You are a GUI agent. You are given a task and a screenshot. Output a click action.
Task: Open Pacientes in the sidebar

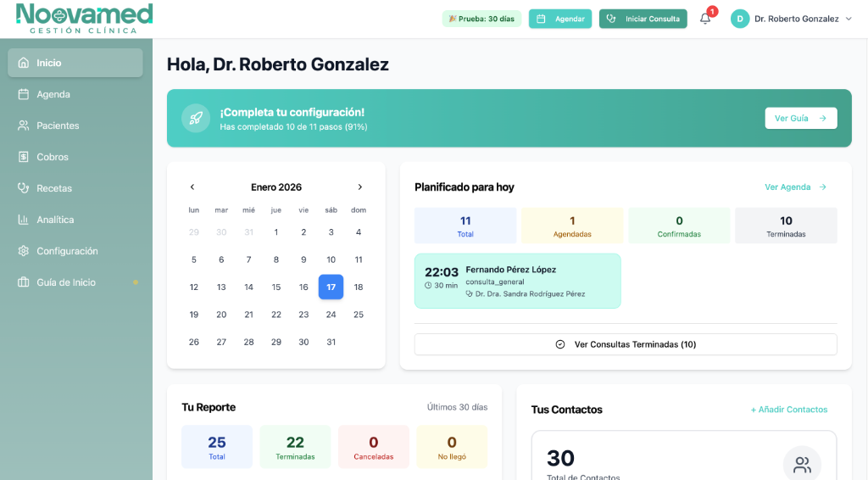click(75, 126)
